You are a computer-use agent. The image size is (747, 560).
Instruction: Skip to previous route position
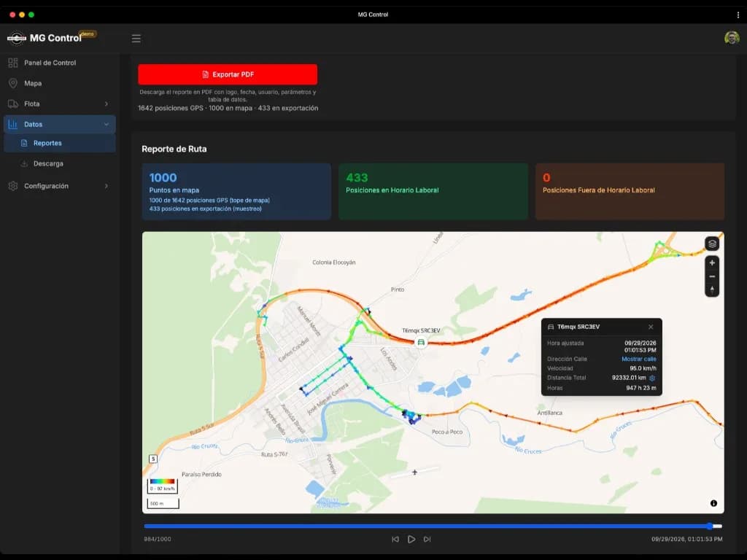point(395,539)
